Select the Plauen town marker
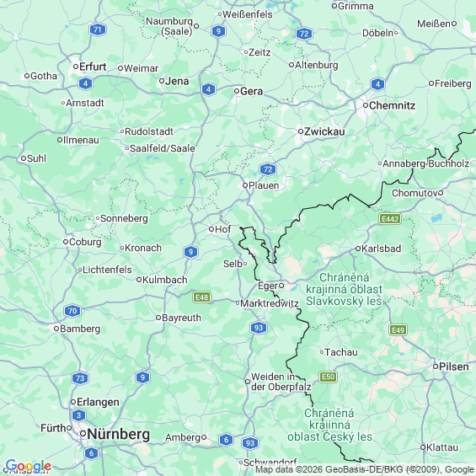Image resolution: width=476 pixels, height=476 pixels. click(x=245, y=185)
